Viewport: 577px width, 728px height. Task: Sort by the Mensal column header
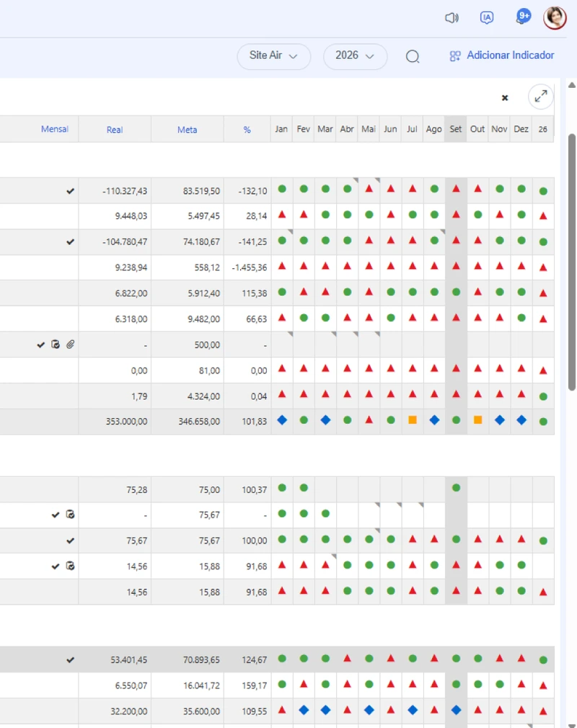click(x=54, y=129)
